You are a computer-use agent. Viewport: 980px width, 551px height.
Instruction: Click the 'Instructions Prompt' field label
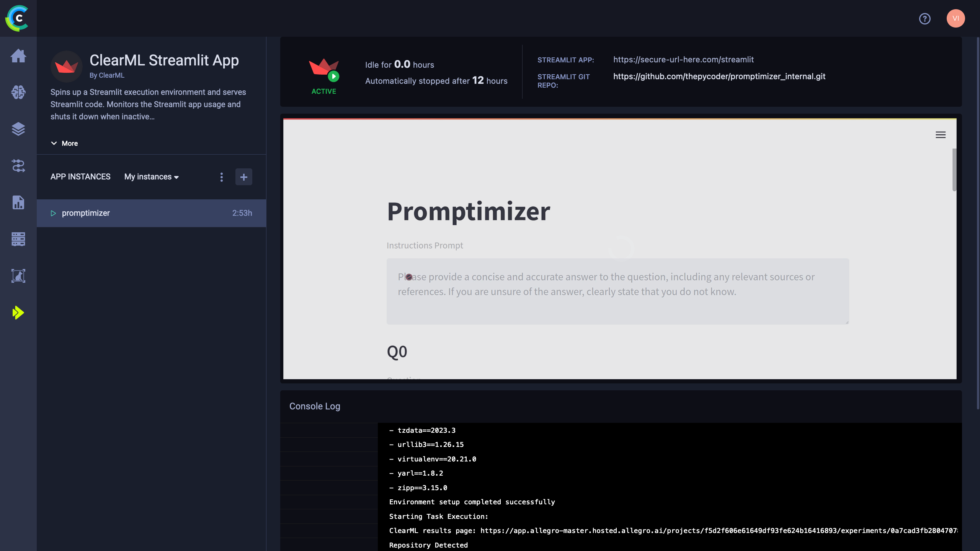coord(425,245)
